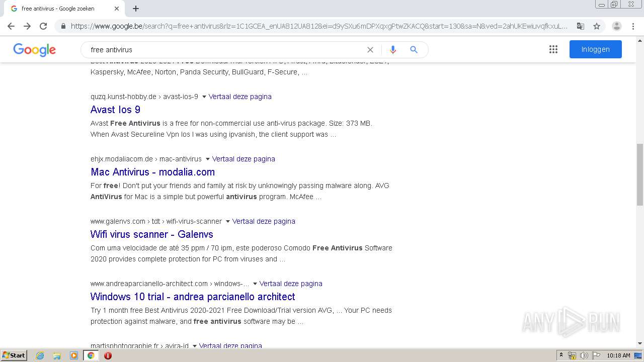Switch to Chrome in the taskbar
The width and height of the screenshot is (644, 362).
pyautogui.click(x=91, y=355)
